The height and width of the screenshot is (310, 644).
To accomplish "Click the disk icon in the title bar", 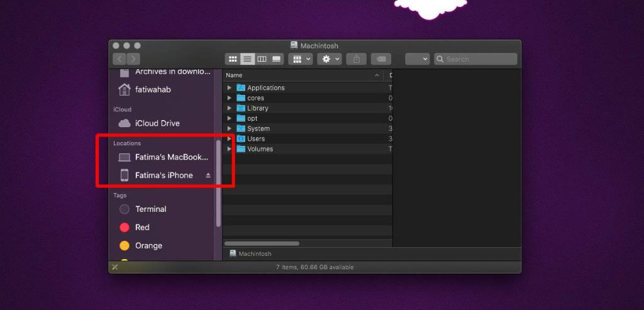I will tap(294, 45).
